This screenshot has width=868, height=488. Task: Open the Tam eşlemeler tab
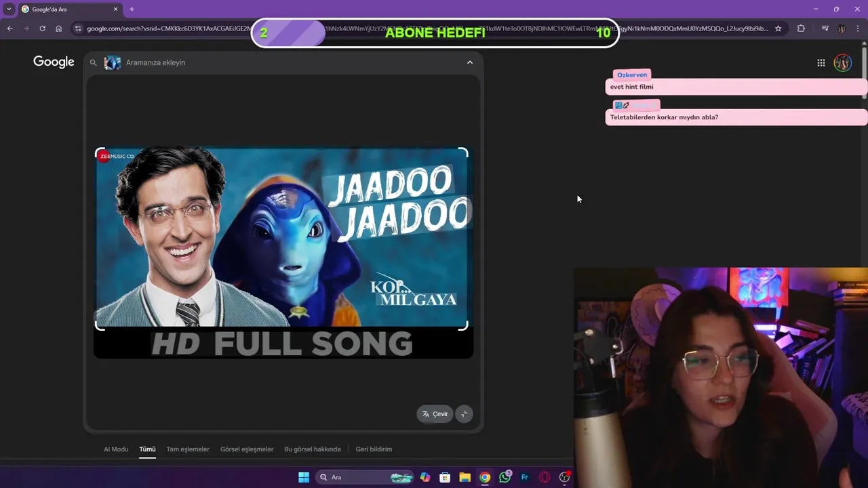188,449
